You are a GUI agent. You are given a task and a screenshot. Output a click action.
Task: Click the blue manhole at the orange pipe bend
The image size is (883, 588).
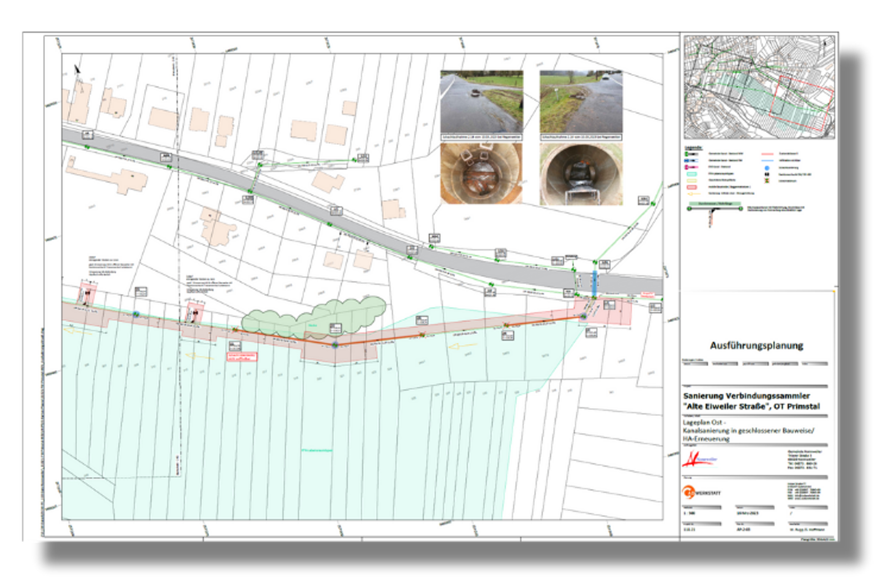335,345
